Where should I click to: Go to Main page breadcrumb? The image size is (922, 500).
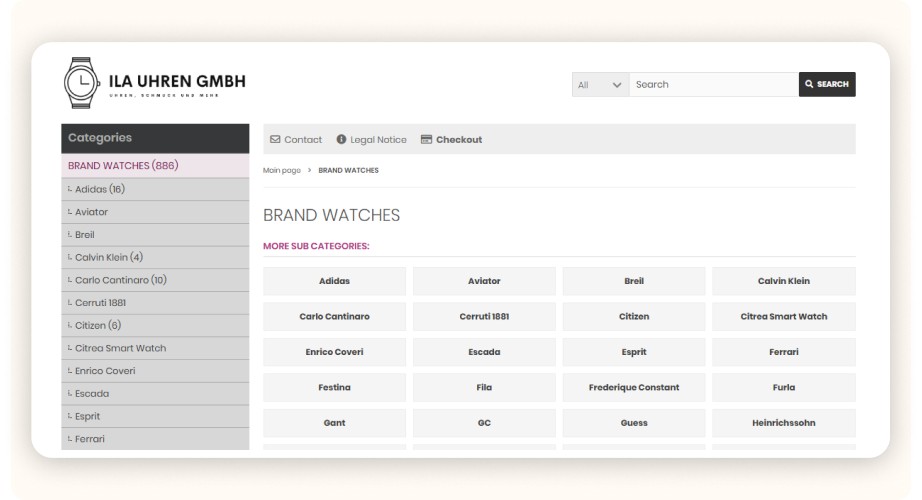[x=282, y=170]
